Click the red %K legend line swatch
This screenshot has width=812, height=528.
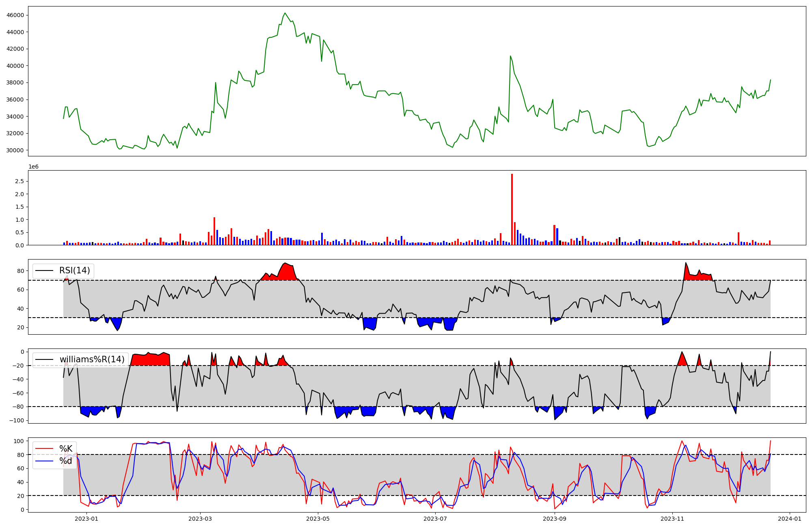coord(44,448)
